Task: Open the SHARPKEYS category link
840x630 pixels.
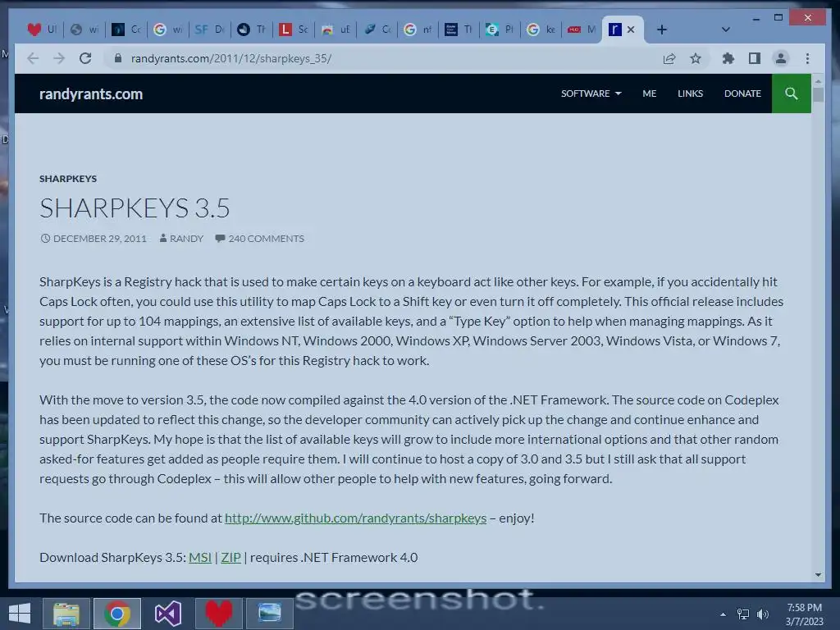Action: [68, 178]
